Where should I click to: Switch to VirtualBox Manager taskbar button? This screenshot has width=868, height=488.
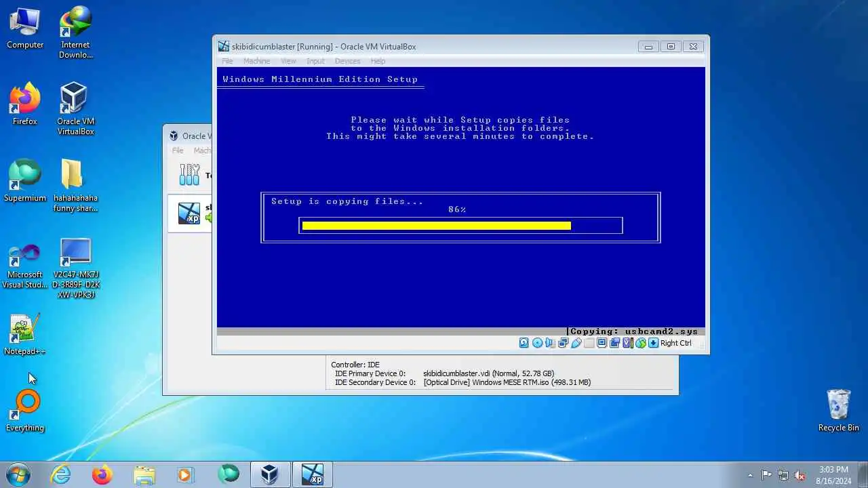[x=270, y=474]
